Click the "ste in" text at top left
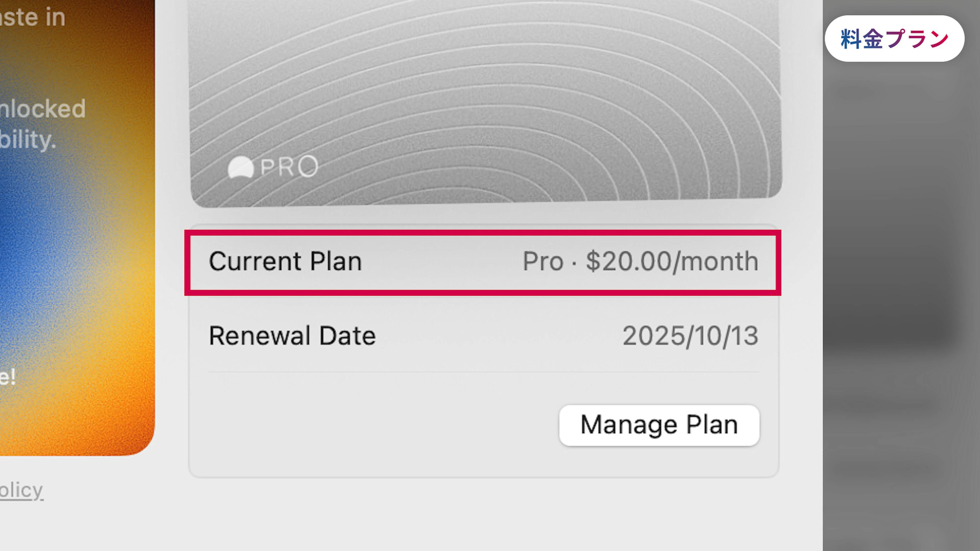The height and width of the screenshot is (551, 980). [33, 18]
